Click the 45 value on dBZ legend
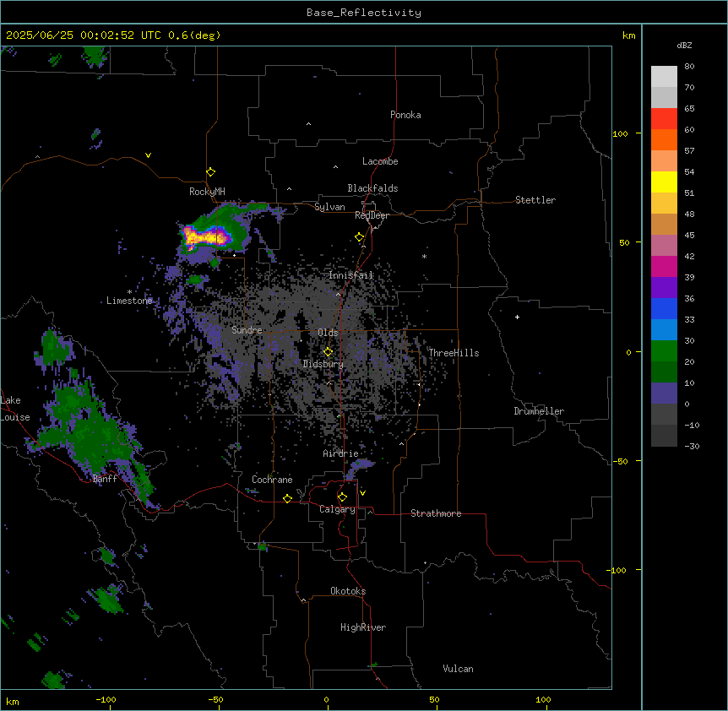The height and width of the screenshot is (711, 728). click(689, 235)
